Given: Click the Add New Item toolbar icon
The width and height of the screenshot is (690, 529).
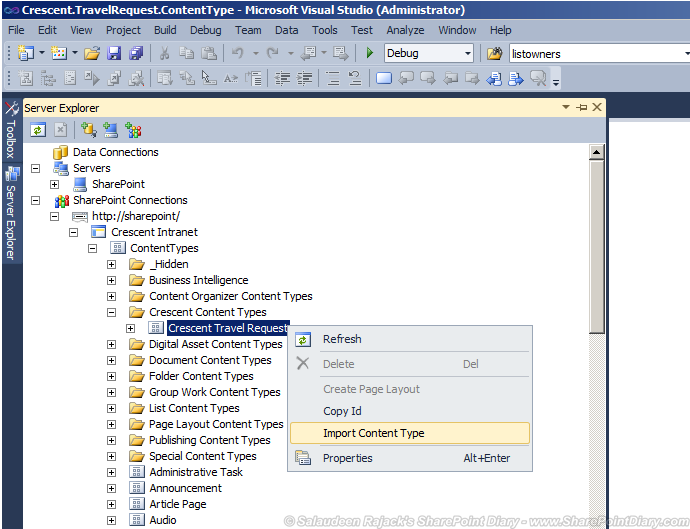Looking at the screenshot, I should [59, 53].
